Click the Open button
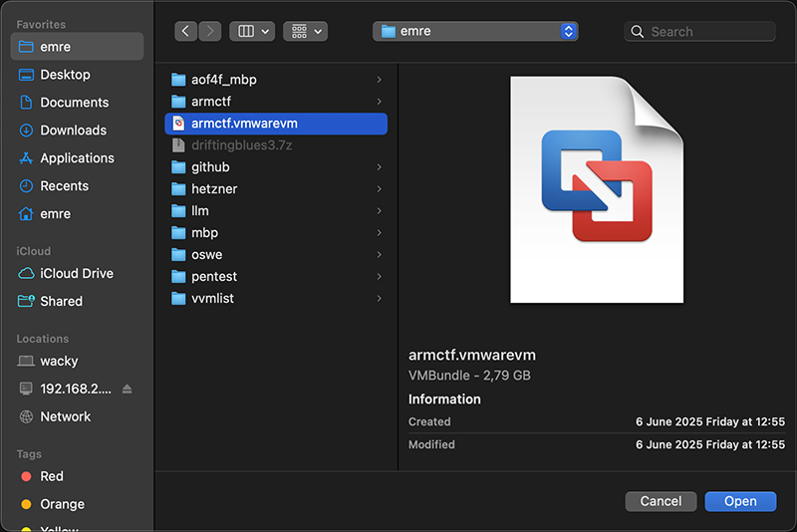The height and width of the screenshot is (532, 797). (x=740, y=501)
